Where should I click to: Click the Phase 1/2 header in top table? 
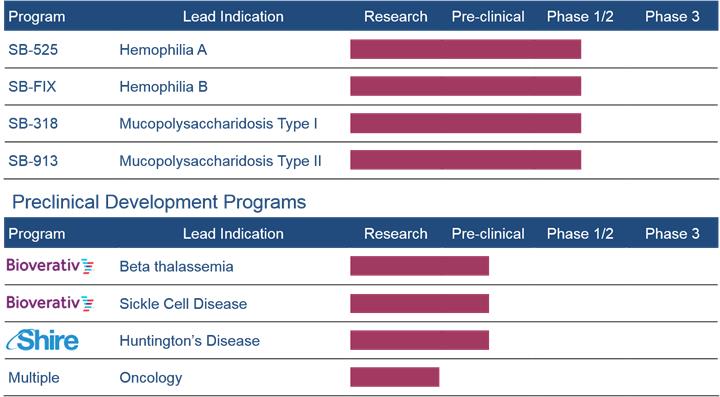click(x=580, y=17)
